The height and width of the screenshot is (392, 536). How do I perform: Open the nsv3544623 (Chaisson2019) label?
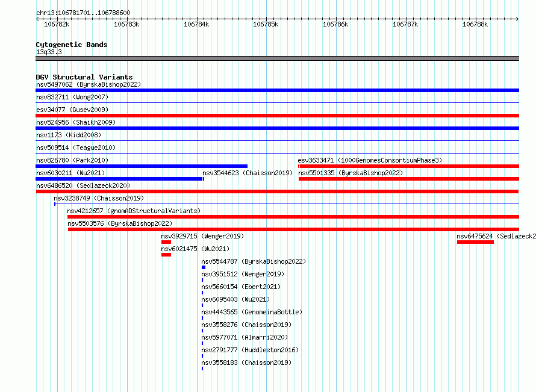[248, 173]
